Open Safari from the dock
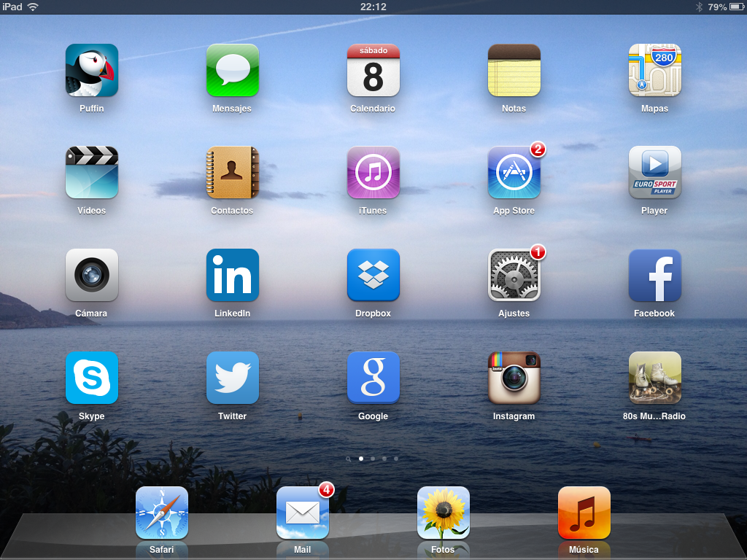The image size is (747, 560). pyautogui.click(x=162, y=513)
